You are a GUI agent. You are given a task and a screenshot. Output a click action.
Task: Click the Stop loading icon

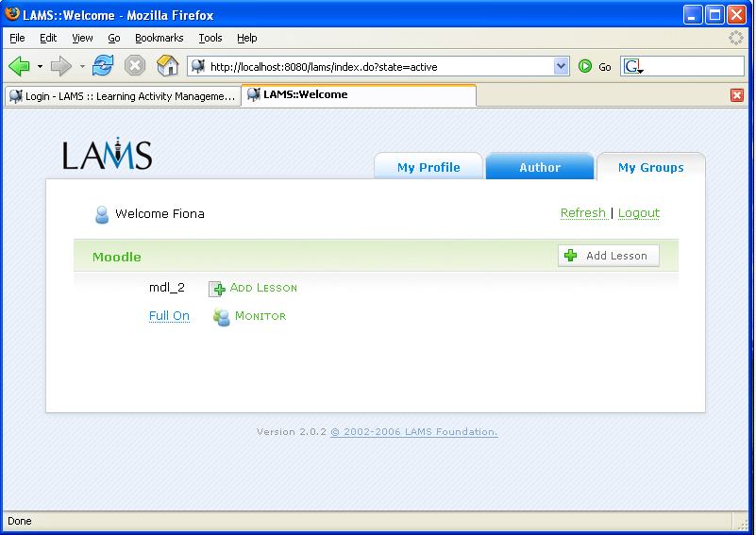pyautogui.click(x=135, y=66)
